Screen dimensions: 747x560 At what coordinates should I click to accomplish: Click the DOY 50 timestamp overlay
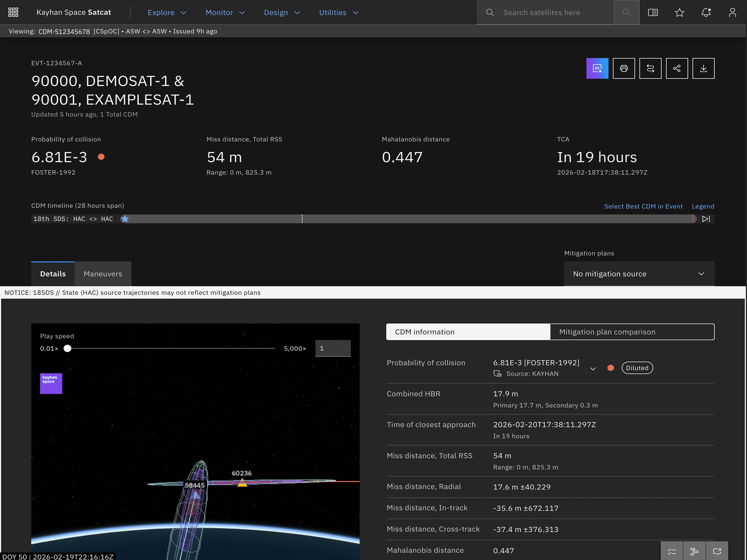pos(58,556)
